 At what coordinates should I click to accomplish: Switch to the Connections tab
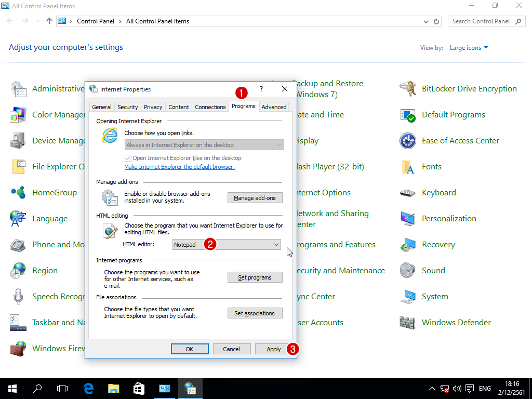pyautogui.click(x=210, y=107)
